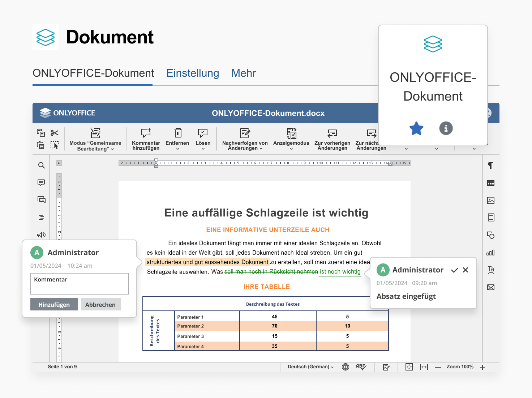The width and height of the screenshot is (532, 398).
Task: Open Text Art settings icon
Action: (491, 270)
